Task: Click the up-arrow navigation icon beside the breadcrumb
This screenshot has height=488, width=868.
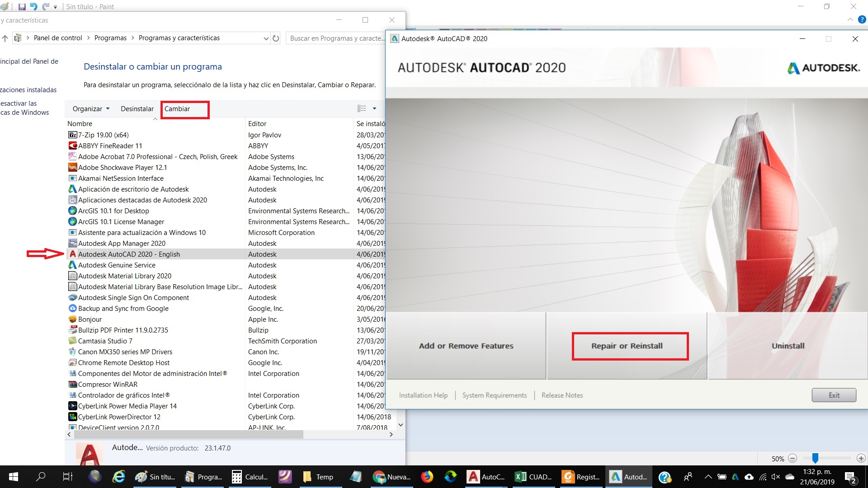Action: (x=5, y=38)
